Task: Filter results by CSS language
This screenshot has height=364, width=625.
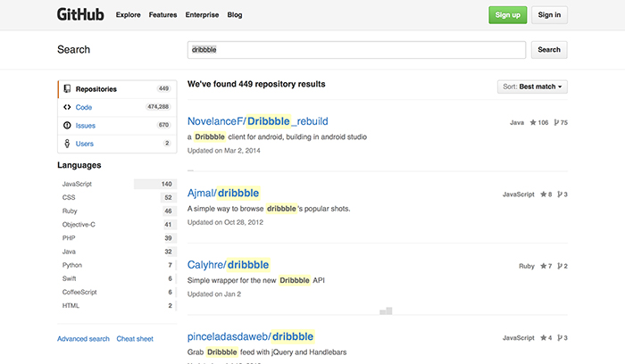Action: 117,197
